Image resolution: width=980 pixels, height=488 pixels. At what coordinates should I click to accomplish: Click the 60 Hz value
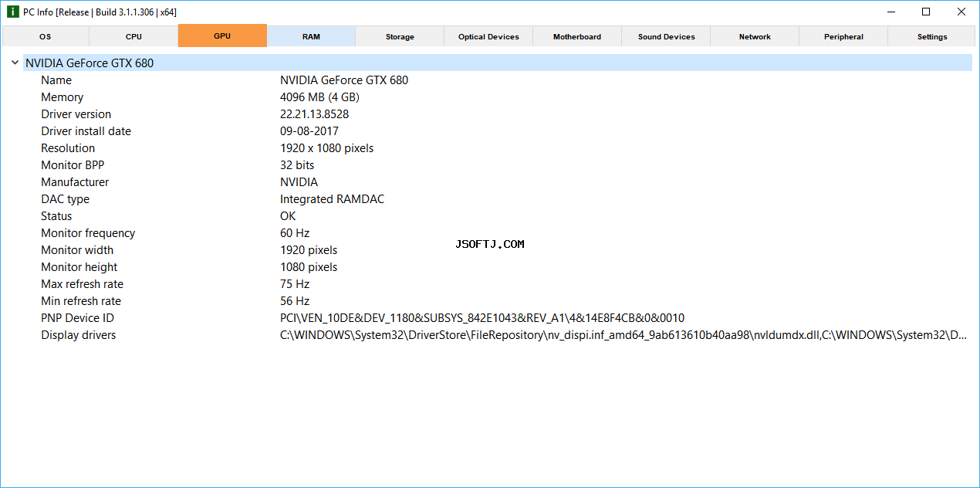tap(295, 233)
